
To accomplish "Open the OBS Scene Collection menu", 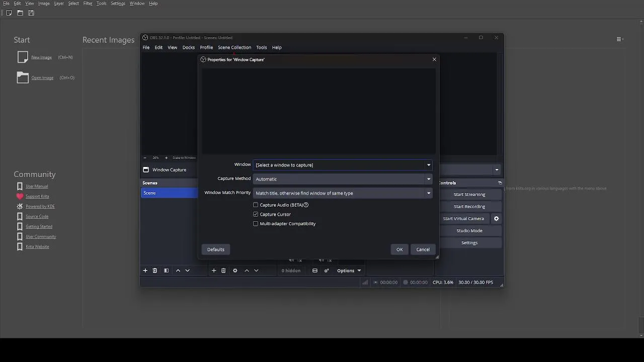I will 234,47.
